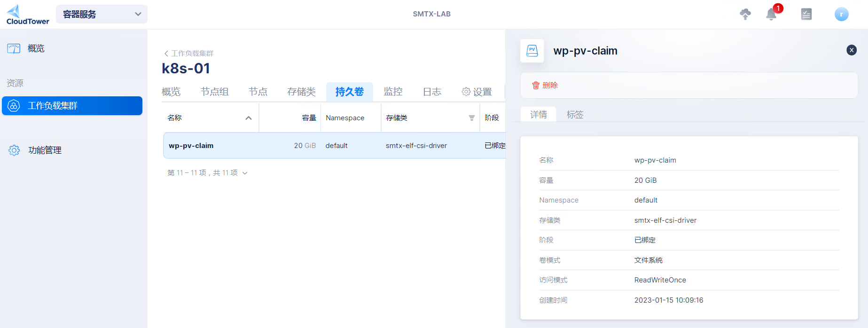868x328 pixels.
Task: Switch to the 存储类 tab
Action: (x=302, y=92)
